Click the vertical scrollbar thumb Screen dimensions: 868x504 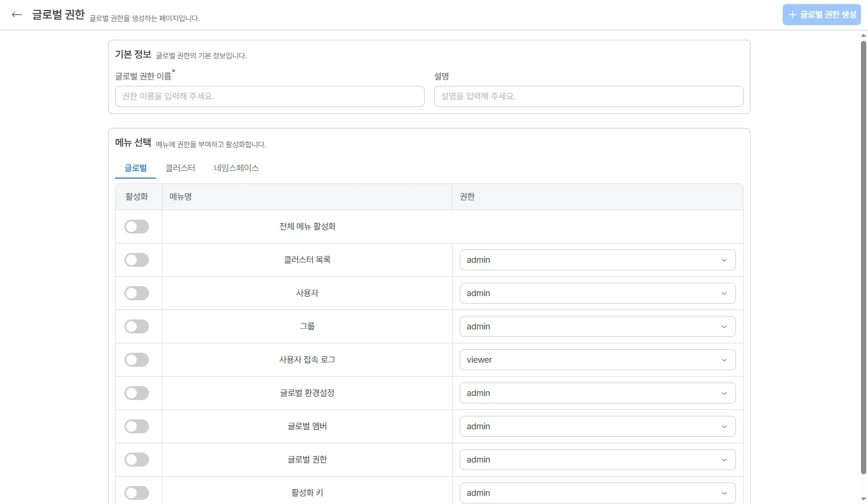[863, 257]
